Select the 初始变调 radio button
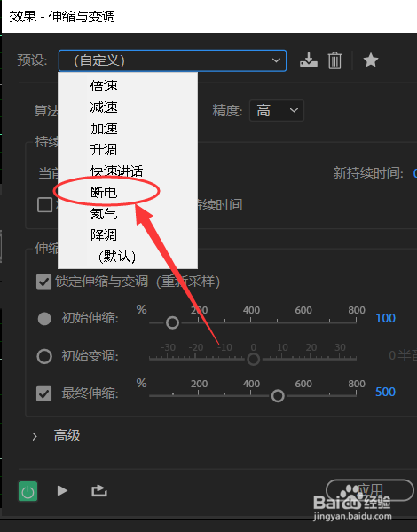 click(44, 356)
